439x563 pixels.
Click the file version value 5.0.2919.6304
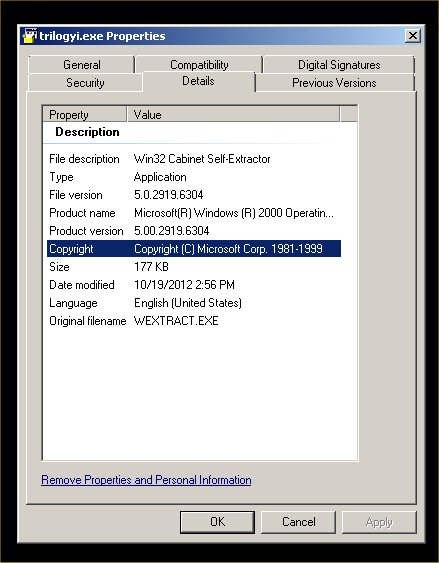(168, 195)
